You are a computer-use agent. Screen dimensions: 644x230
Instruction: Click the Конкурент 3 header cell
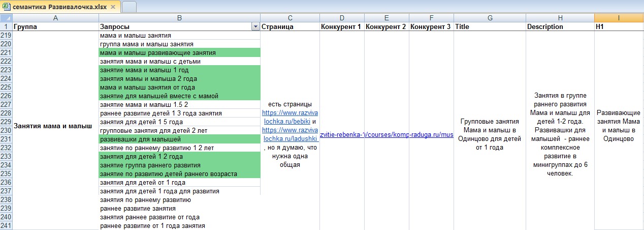coord(431,26)
